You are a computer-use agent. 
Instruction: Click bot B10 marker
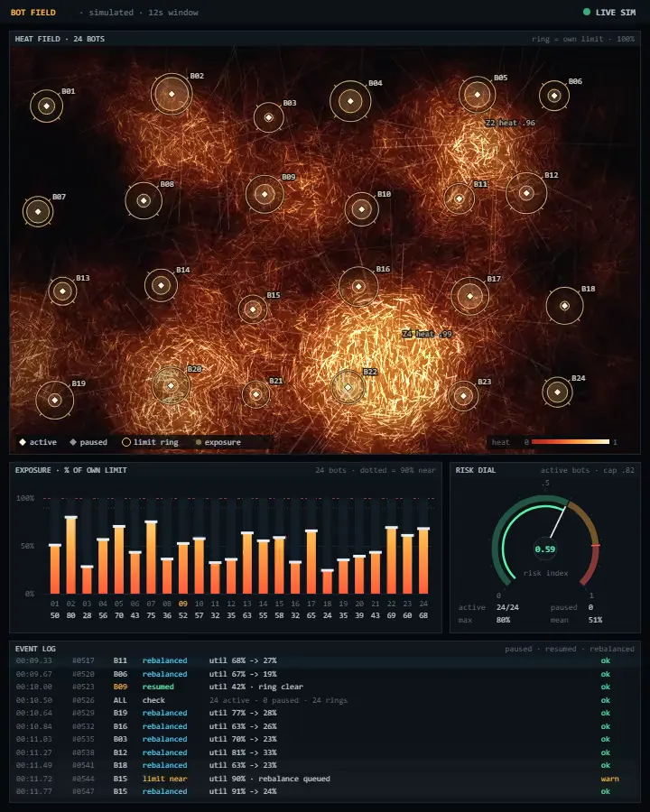[x=362, y=209]
